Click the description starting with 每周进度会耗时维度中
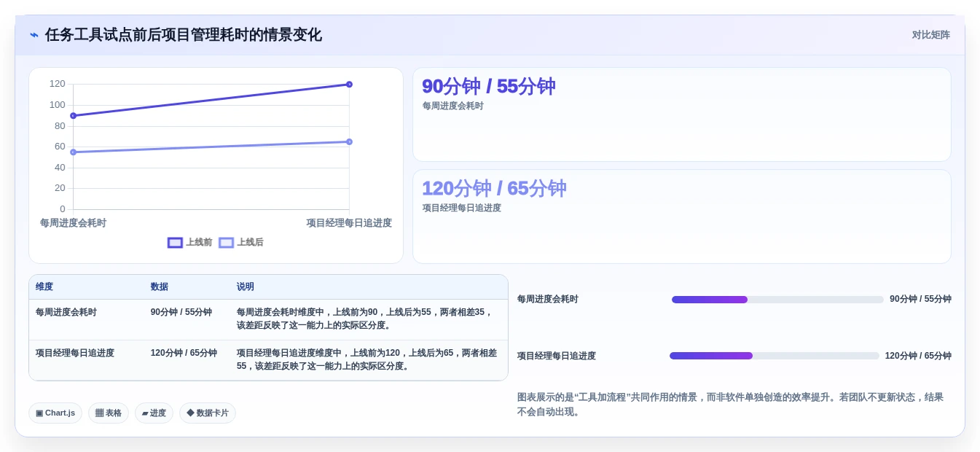Screen dimensions: 980x452 pyautogui.click(x=369, y=319)
